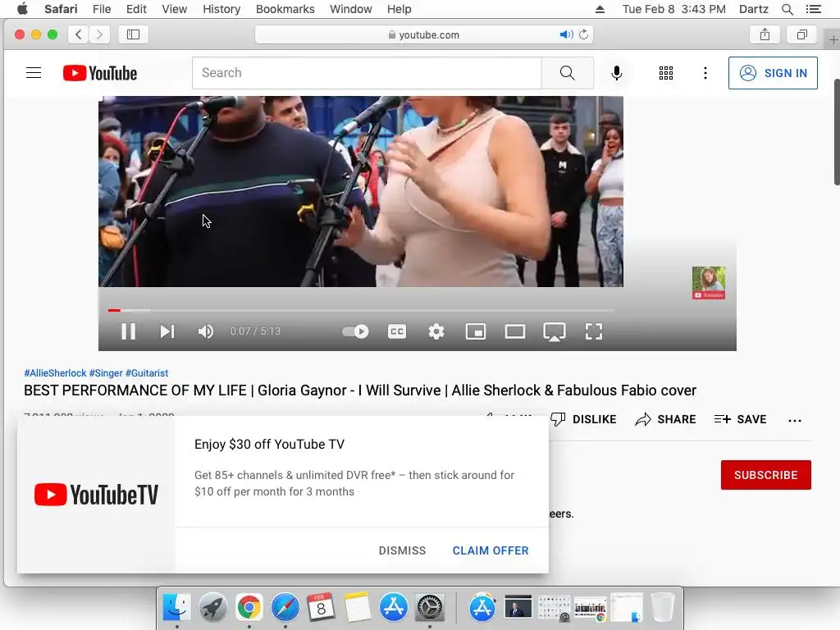Open the View menu
The width and height of the screenshot is (840, 630).
click(174, 9)
